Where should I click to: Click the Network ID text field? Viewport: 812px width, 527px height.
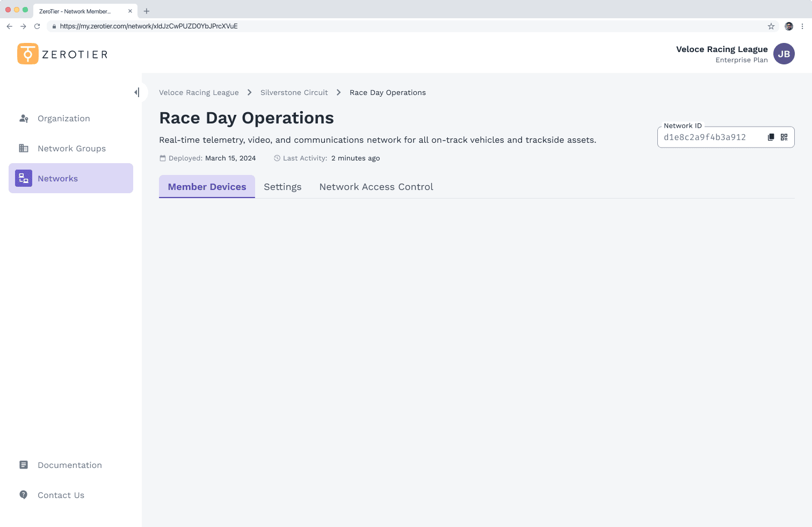tap(709, 137)
